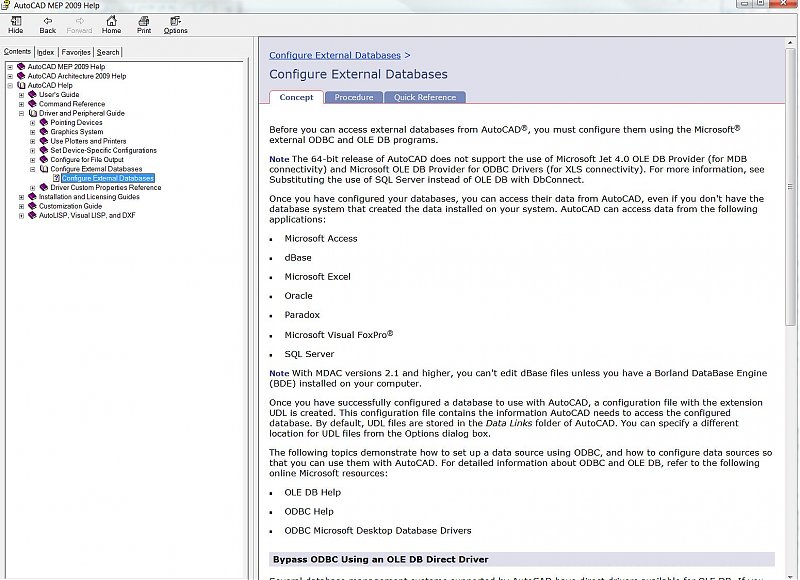The image size is (800, 580).
Task: Click the book icon beside AutoCAD MEP 2009 Help
Action: [x=21, y=67]
